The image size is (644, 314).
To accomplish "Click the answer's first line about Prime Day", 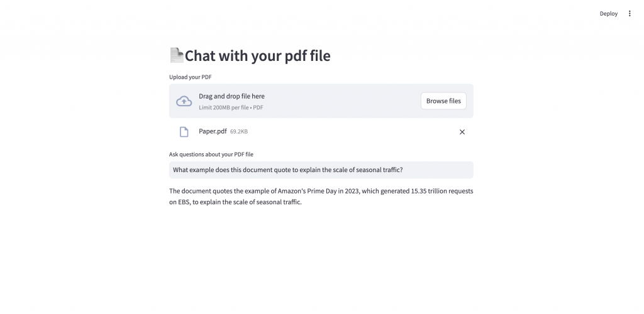I will 321,191.
